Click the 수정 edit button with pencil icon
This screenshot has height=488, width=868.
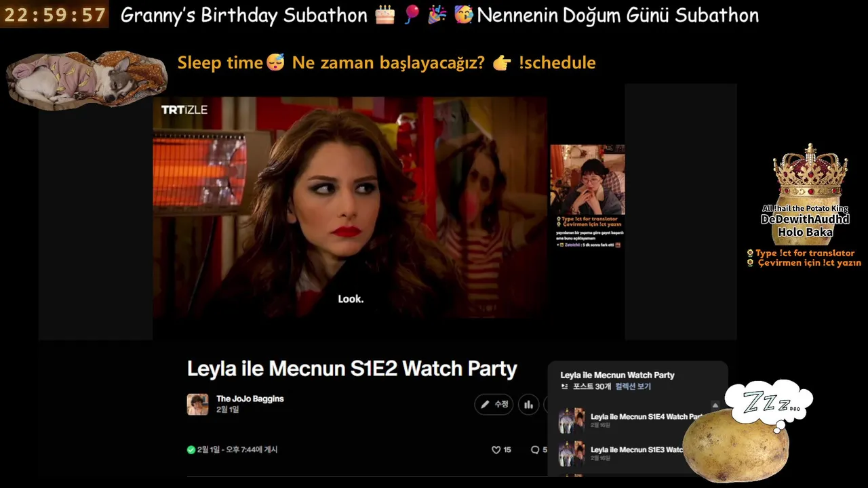(x=494, y=405)
